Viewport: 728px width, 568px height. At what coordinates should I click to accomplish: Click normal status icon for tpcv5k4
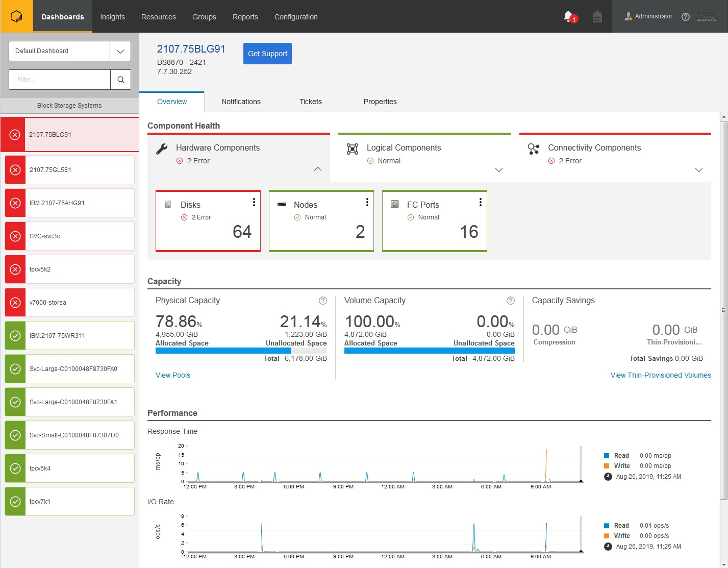(x=15, y=468)
